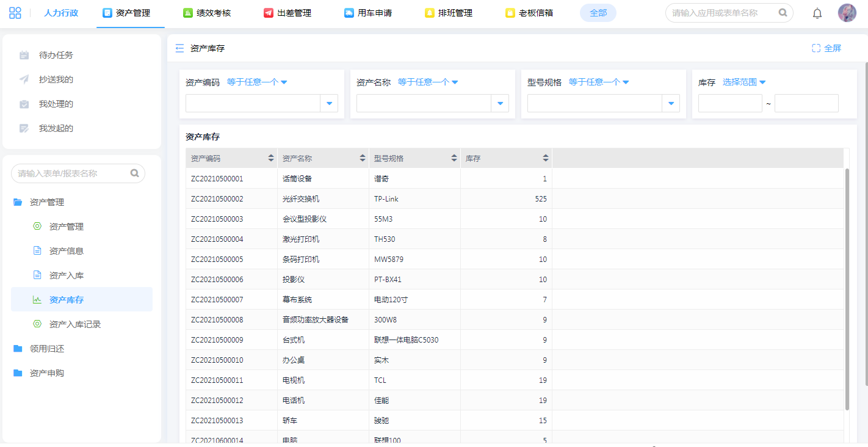This screenshot has width=868, height=447.
Task: Select 资产入库记录 in the tree
Action: [x=74, y=324]
